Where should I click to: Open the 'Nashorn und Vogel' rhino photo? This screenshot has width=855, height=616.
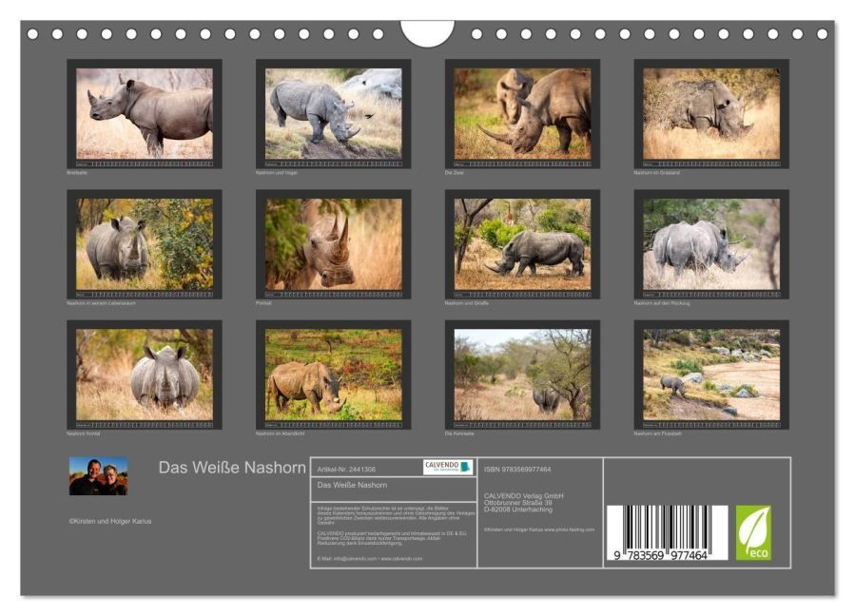pos(333,113)
